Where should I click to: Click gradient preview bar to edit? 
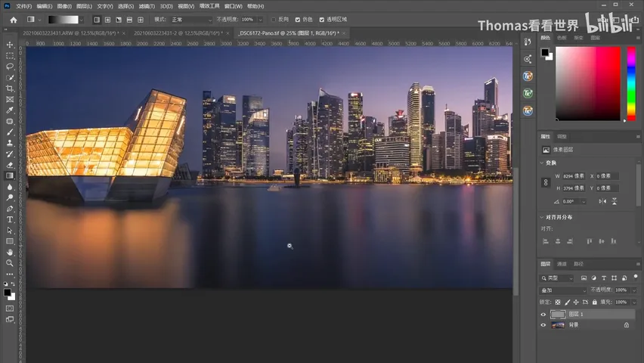[x=63, y=20]
